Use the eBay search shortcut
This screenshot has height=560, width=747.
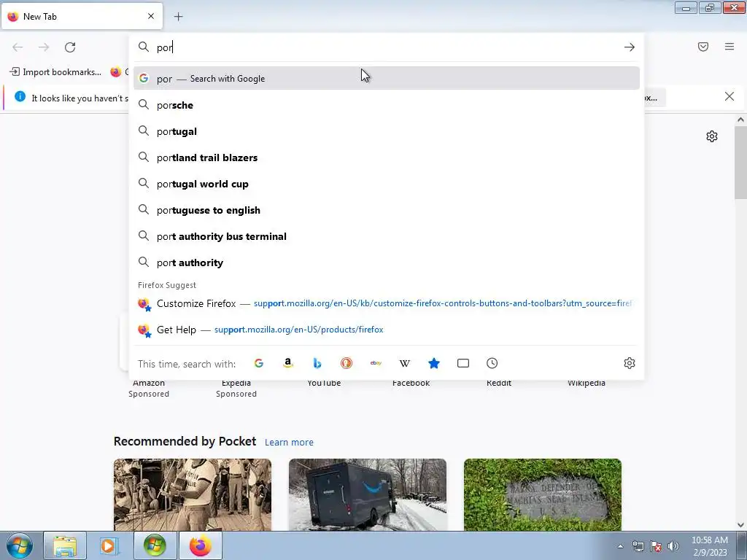coord(376,363)
